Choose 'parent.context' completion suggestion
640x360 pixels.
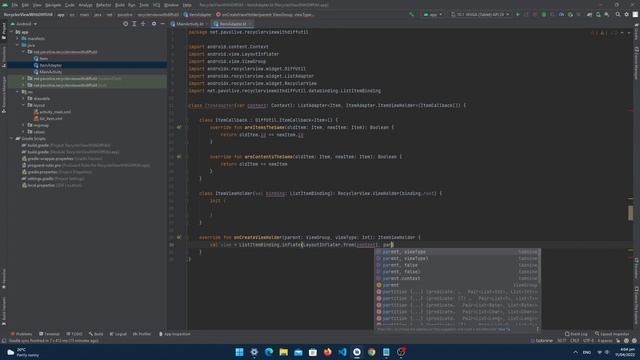(457, 278)
